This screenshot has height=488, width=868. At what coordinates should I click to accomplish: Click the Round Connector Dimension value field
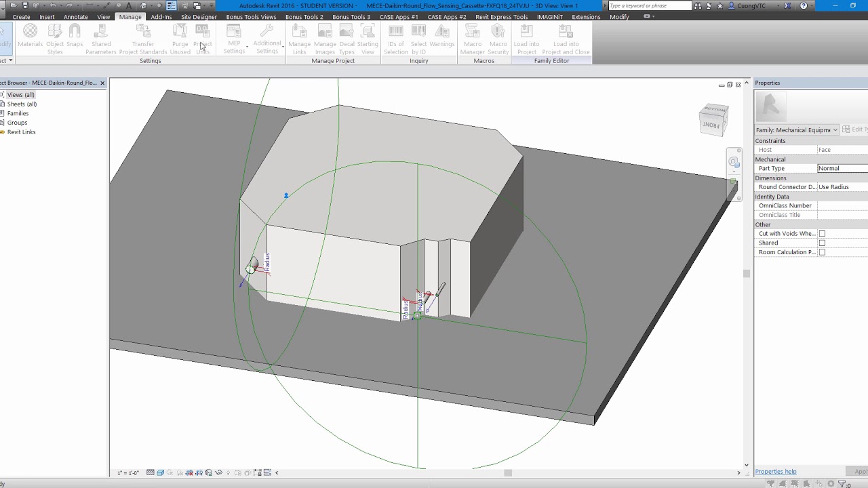pos(842,187)
